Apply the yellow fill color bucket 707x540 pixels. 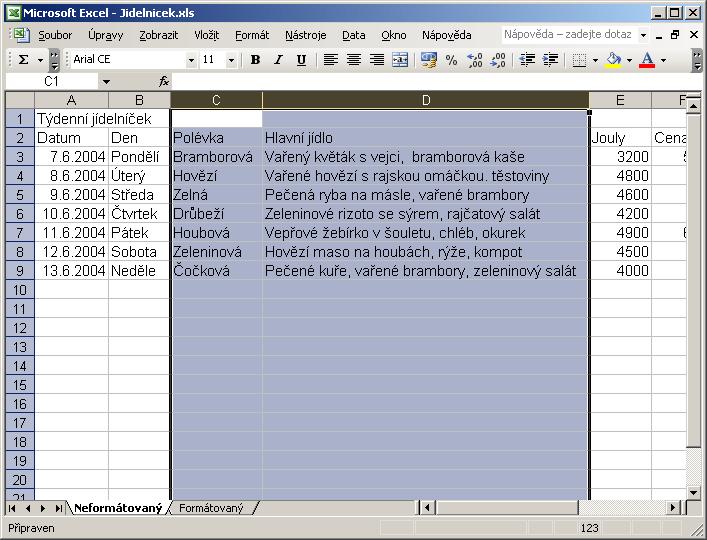[614, 59]
